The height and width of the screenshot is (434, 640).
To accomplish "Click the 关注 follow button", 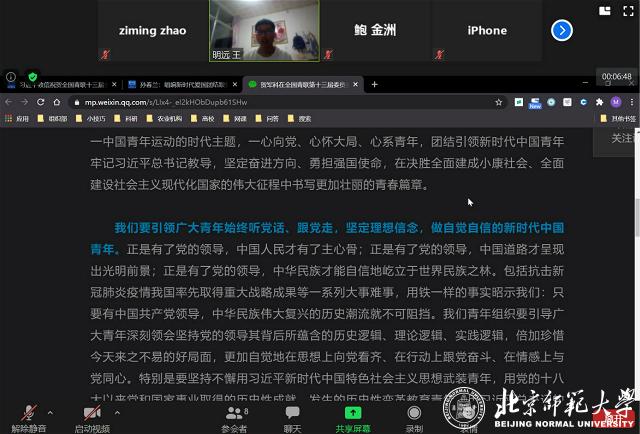I will [x=622, y=138].
